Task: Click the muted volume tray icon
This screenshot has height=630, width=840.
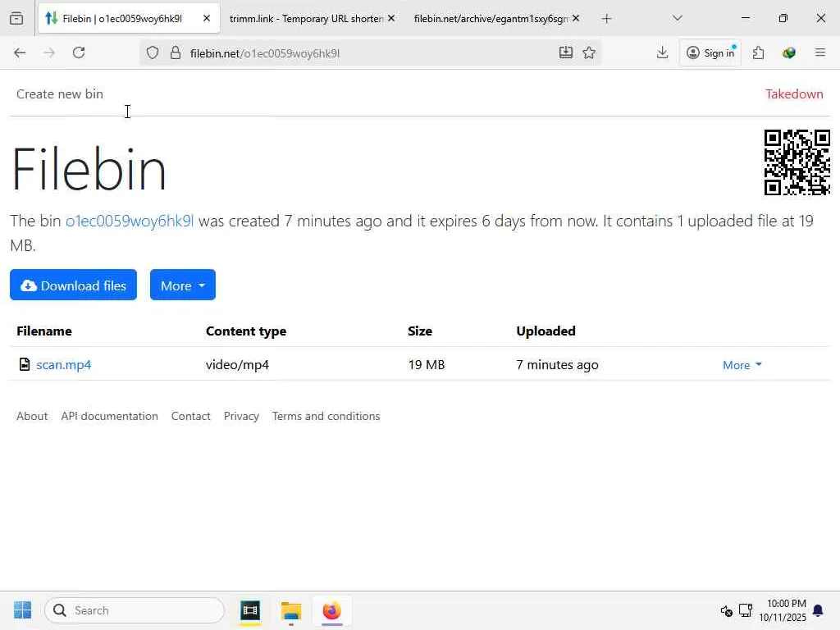Action: [x=726, y=610]
